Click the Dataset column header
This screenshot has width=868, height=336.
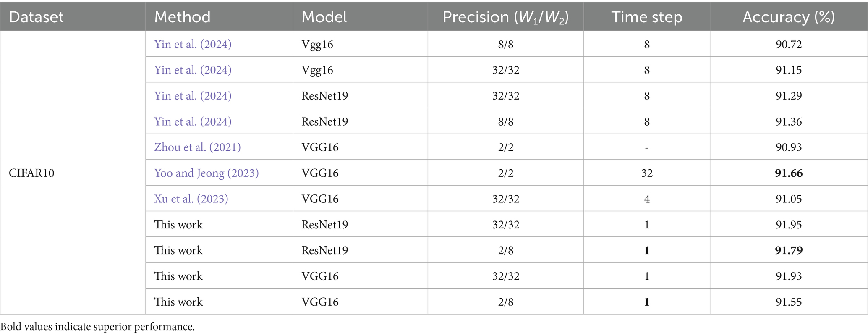[36, 17]
